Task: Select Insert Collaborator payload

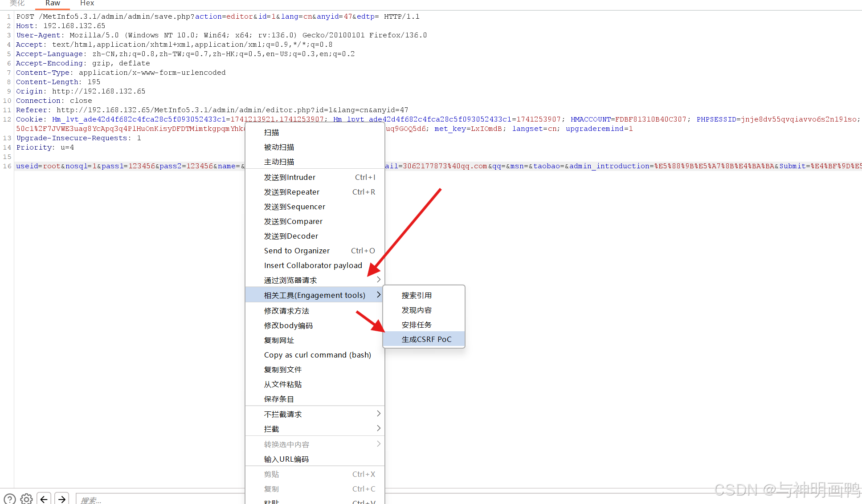Action: click(x=313, y=265)
